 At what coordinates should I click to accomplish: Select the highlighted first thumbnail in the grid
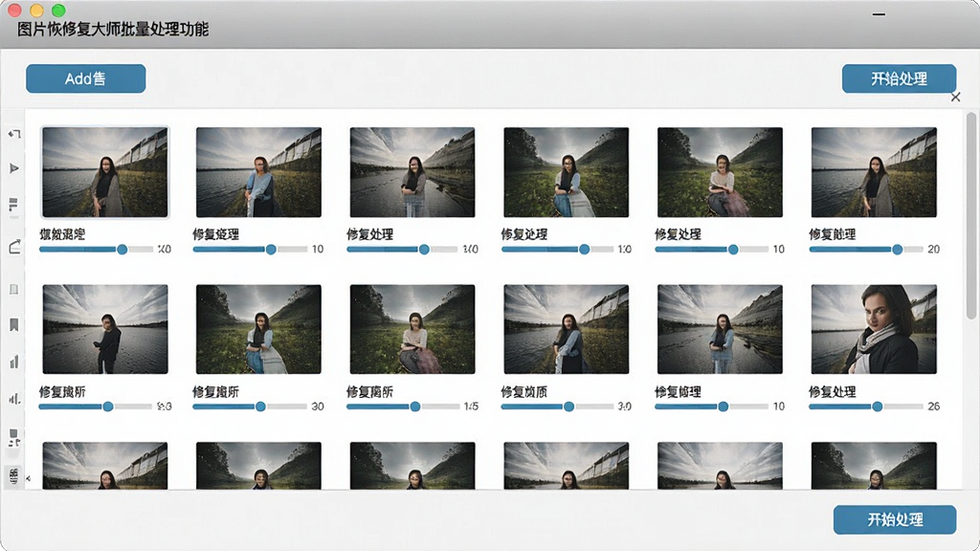point(105,172)
